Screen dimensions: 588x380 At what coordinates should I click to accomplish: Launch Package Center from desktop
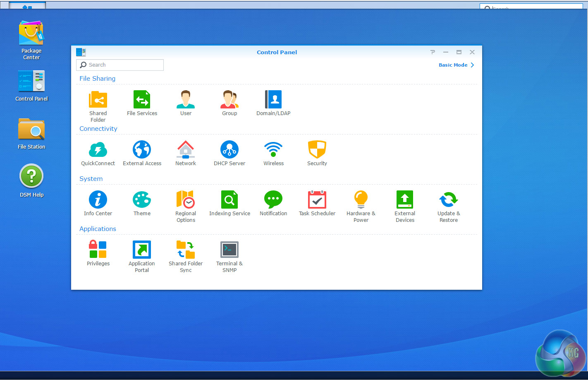click(31, 35)
